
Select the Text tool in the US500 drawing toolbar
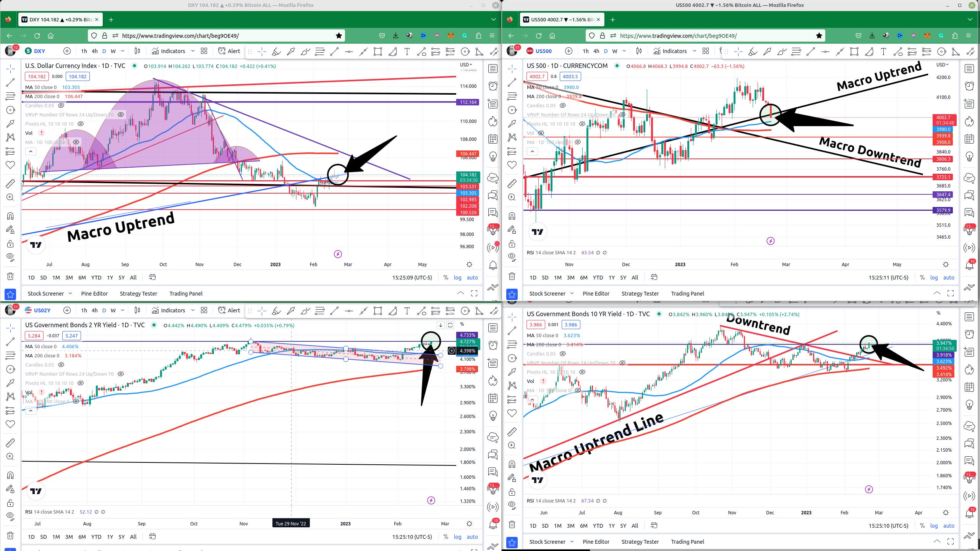click(x=883, y=52)
